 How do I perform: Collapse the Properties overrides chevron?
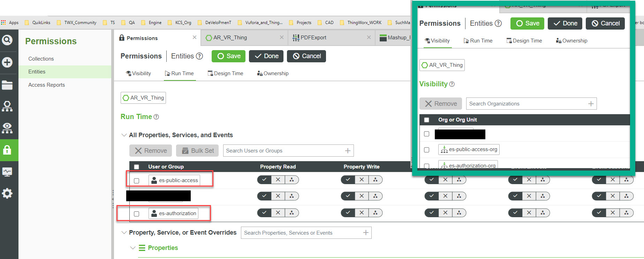pos(132,248)
